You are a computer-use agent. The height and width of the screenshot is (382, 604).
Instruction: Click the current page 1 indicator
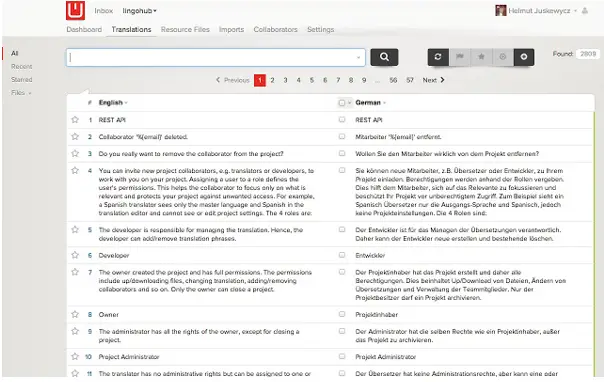coord(260,80)
